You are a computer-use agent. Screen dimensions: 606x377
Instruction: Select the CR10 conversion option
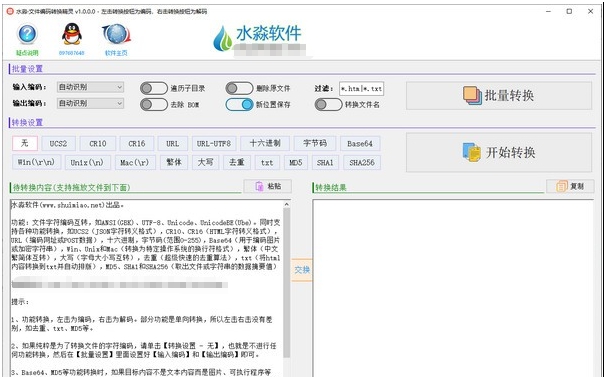pos(98,143)
